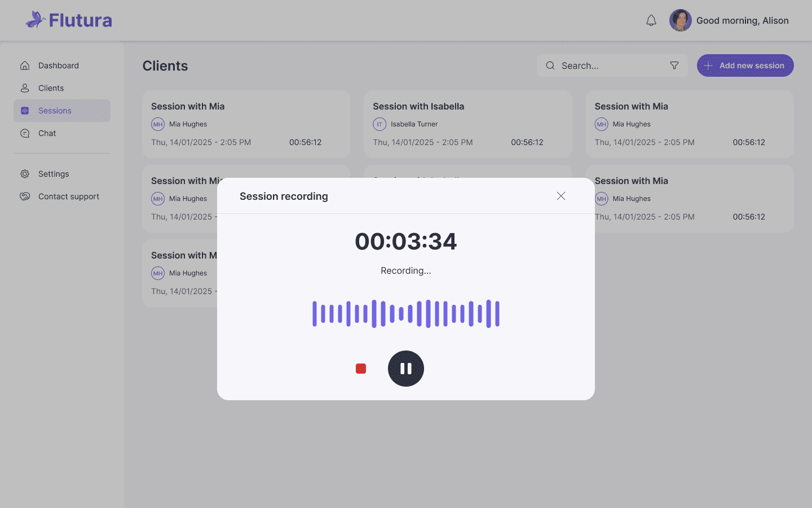812x508 pixels.
Task: Open the Session with Isabella card
Action: click(x=468, y=124)
